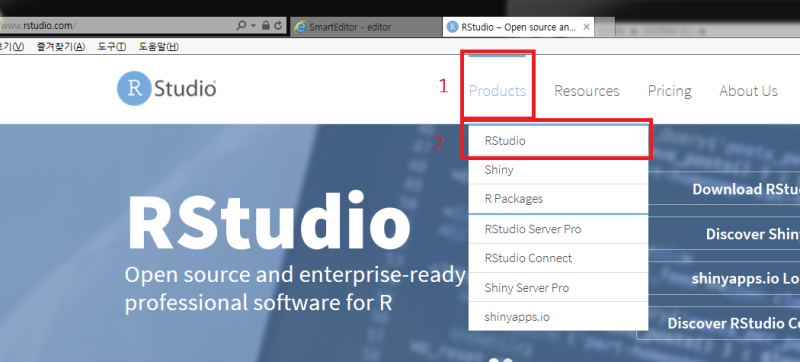Choose Shiny Server Pro in the dropdown
The image size is (800, 362).
click(558, 288)
